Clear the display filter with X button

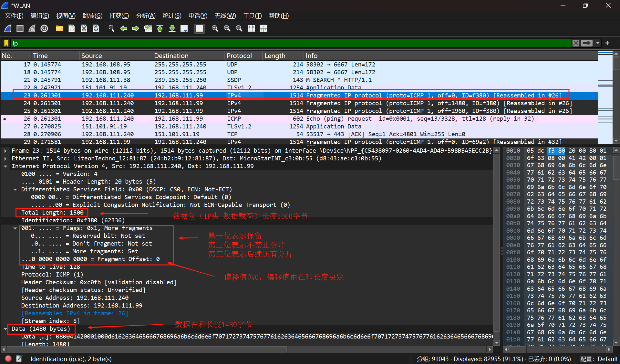point(576,43)
